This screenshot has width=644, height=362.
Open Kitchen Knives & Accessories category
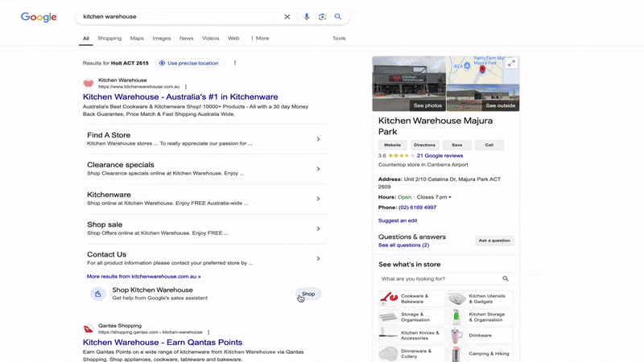click(411, 335)
